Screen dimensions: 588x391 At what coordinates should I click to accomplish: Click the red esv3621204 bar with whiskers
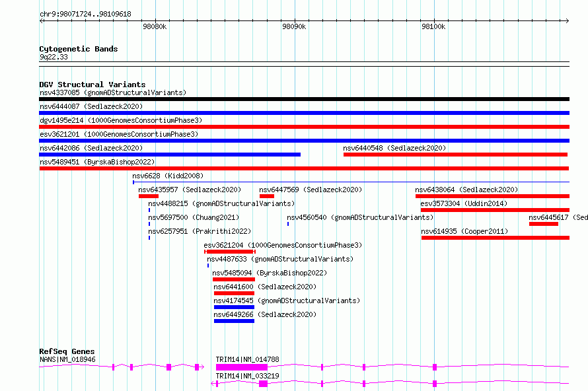230,252
